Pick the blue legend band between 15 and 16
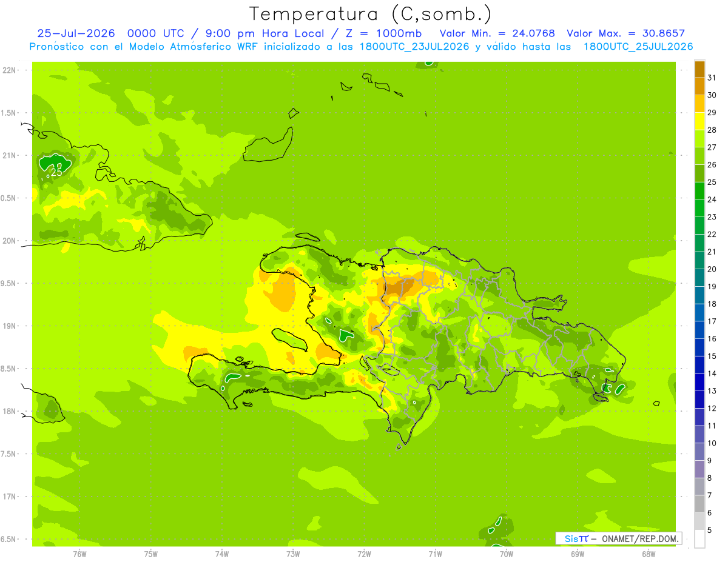Screen dimensions: 728x562 tap(699, 347)
